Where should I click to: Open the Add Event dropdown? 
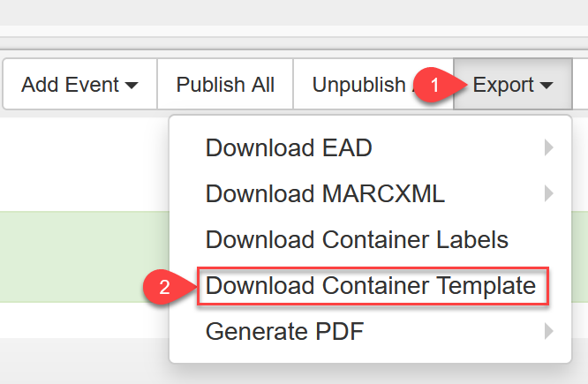(x=79, y=85)
